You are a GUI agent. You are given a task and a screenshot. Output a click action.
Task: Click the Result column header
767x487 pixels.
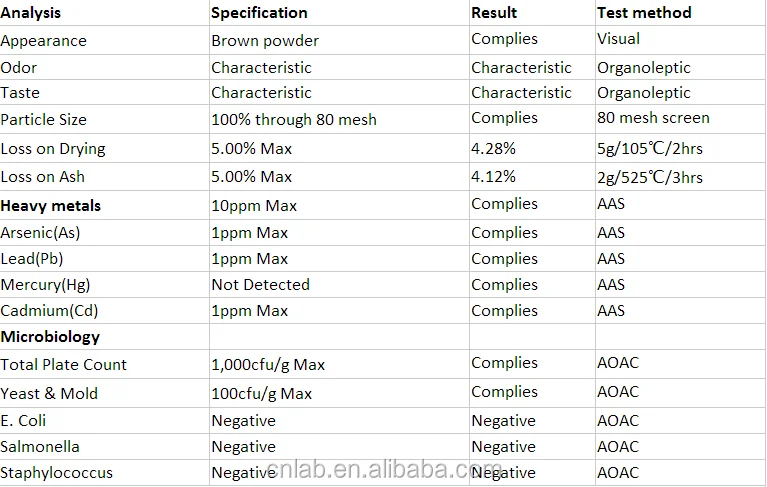532,13
